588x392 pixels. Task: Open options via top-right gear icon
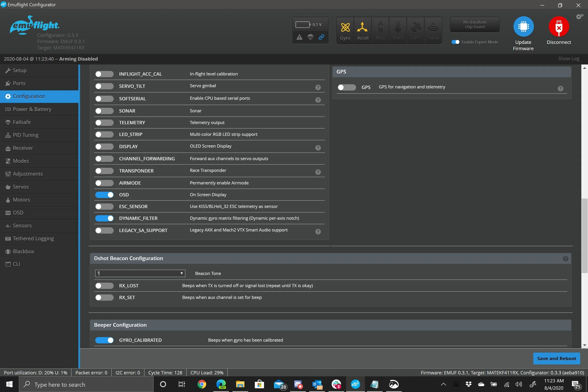580,17
